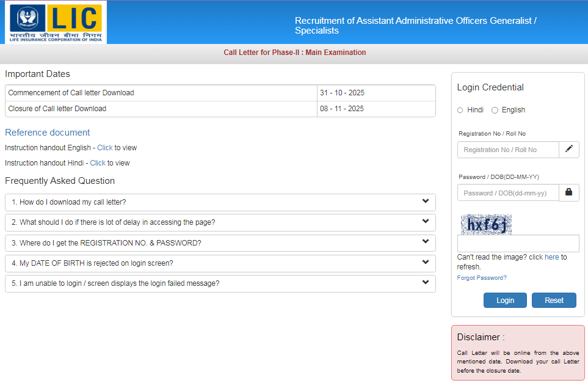Image resolution: width=588 pixels, height=383 pixels.
Task: Expand the login failed message FAQ
Action: coord(426,283)
